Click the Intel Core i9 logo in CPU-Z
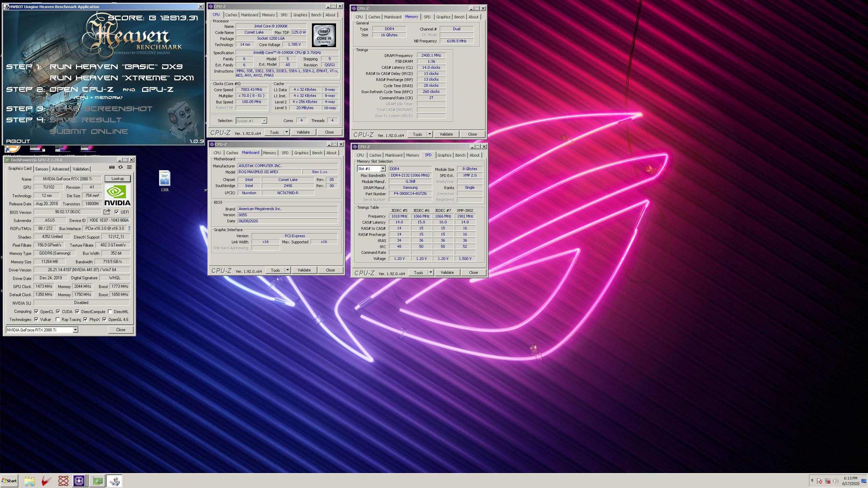The image size is (868, 488). pos(324,35)
